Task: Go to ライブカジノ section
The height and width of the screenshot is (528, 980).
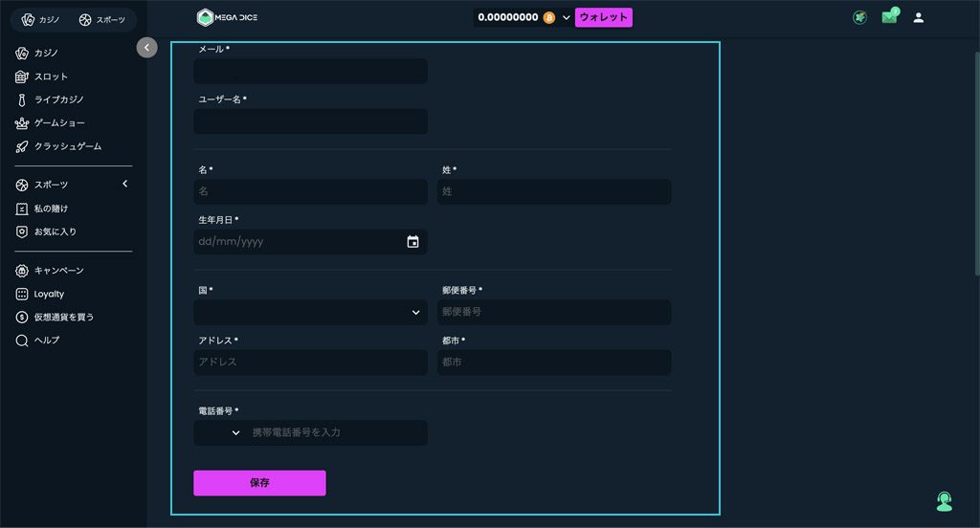Action: [50, 99]
